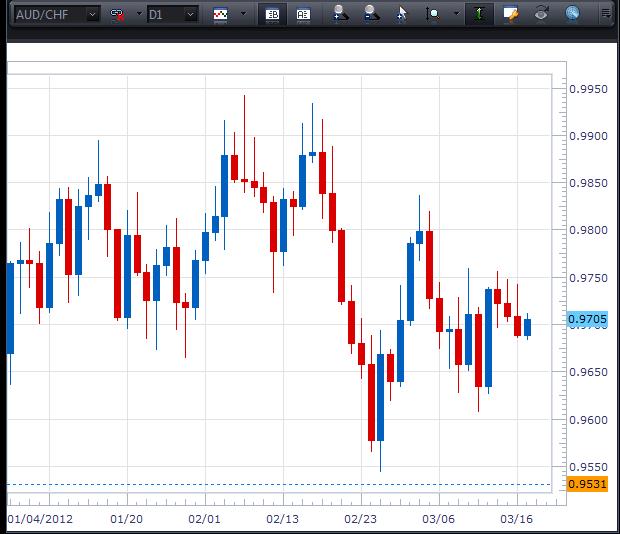620x534 pixels.
Task: Click the 0.9600 price axis label
Action: 588,420
